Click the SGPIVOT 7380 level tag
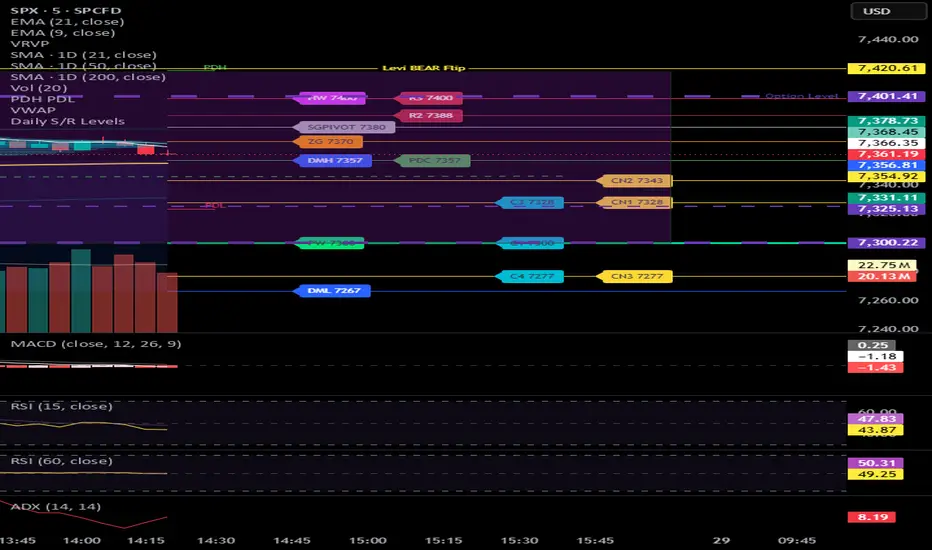 click(x=345, y=127)
